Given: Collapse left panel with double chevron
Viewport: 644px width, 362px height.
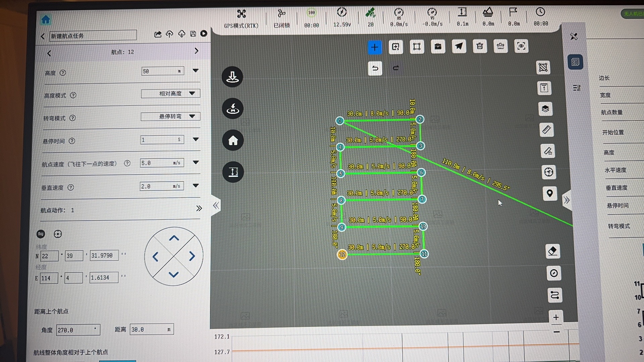Looking at the screenshot, I should click(216, 205).
